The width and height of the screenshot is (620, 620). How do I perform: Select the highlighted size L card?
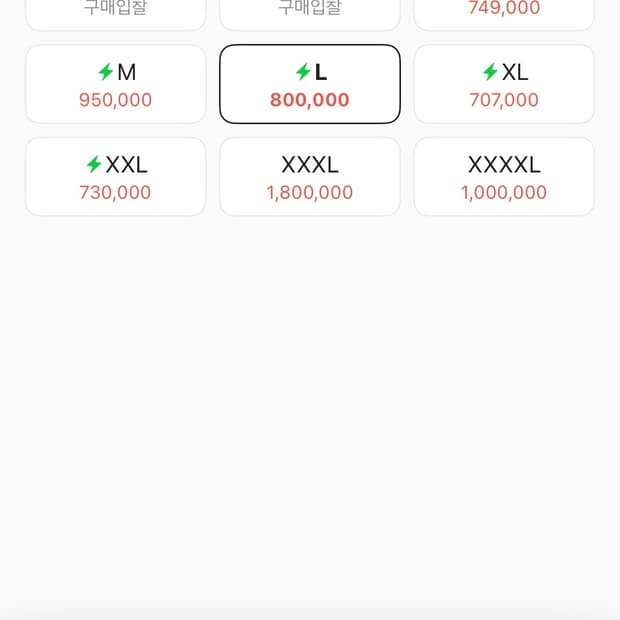[x=310, y=84]
